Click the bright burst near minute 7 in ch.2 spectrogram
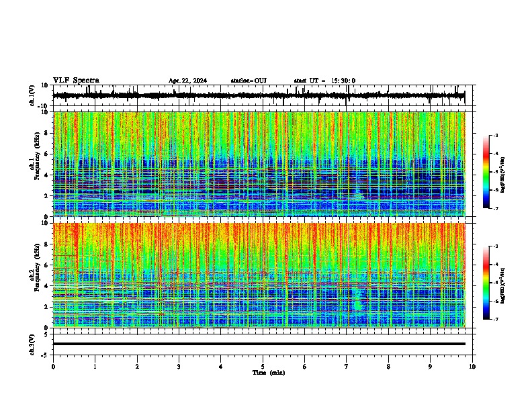This screenshot has height=411, width=532. coord(357,300)
